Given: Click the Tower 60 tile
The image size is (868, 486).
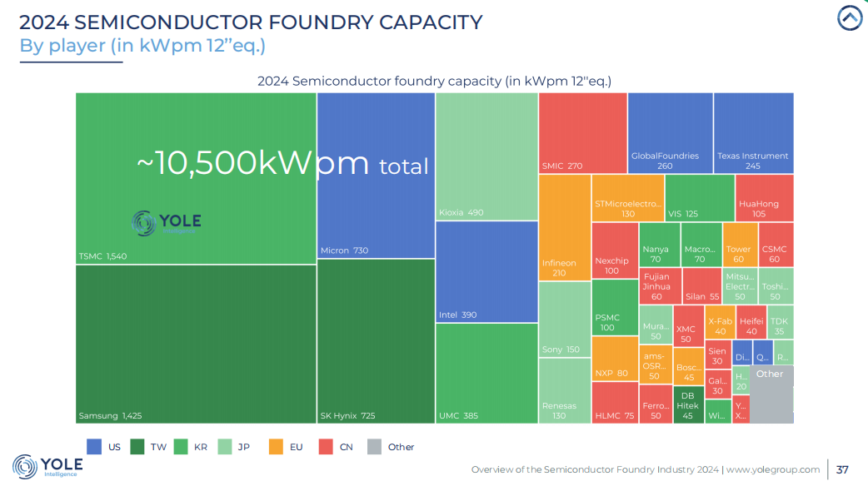Looking at the screenshot, I should pyautogui.click(x=740, y=245).
